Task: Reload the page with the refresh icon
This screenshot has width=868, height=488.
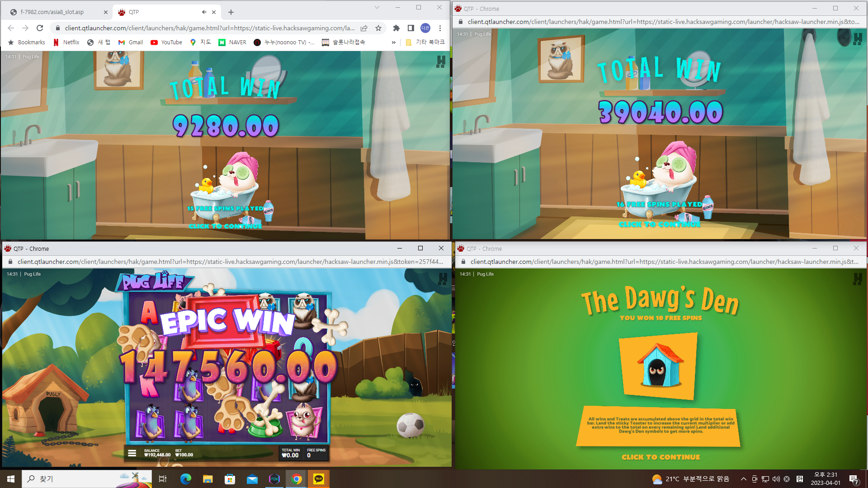Action: pyautogui.click(x=40, y=28)
